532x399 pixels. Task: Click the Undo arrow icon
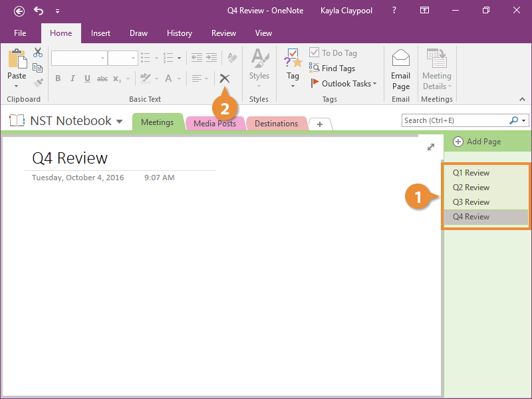39,11
